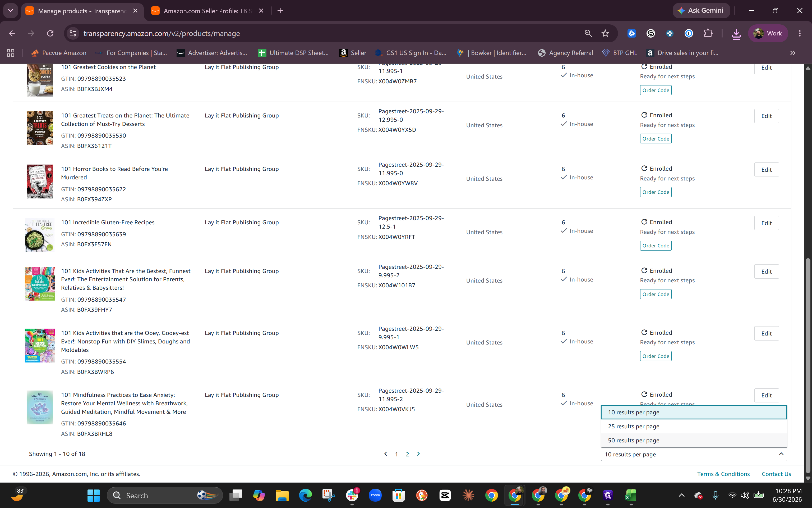The image size is (812, 508).
Task: Click the taskbar clock showing 10:28 PM
Action: tap(787, 495)
